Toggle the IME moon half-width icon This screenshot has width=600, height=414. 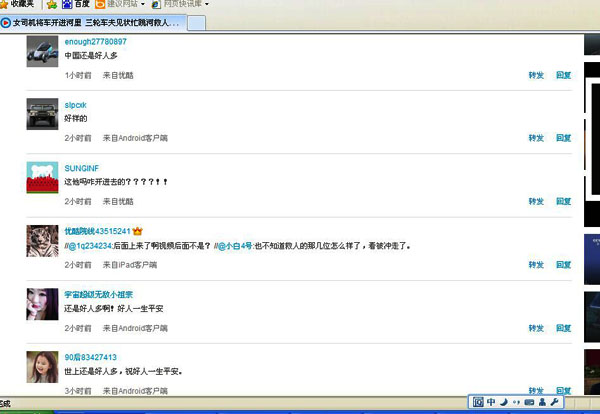(x=504, y=402)
